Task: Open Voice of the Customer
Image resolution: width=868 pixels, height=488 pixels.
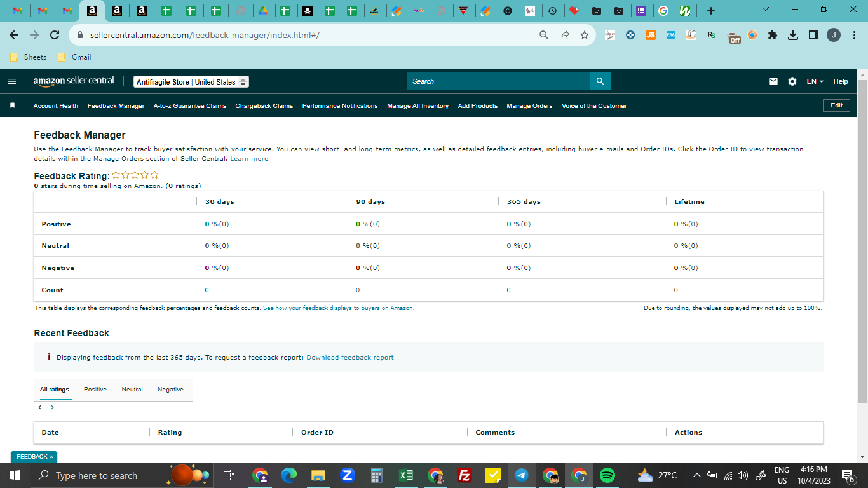Action: click(x=594, y=106)
